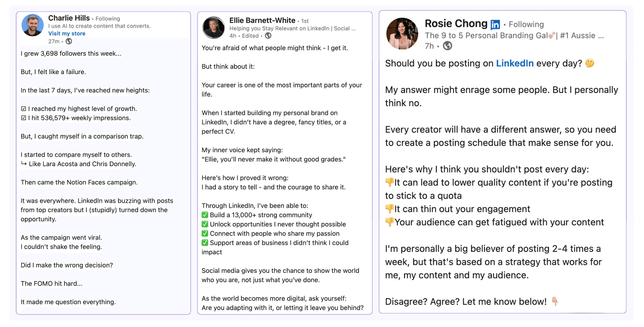Click Ellie Barnett-White's profile photo
This screenshot has height=327, width=644.
click(x=214, y=28)
